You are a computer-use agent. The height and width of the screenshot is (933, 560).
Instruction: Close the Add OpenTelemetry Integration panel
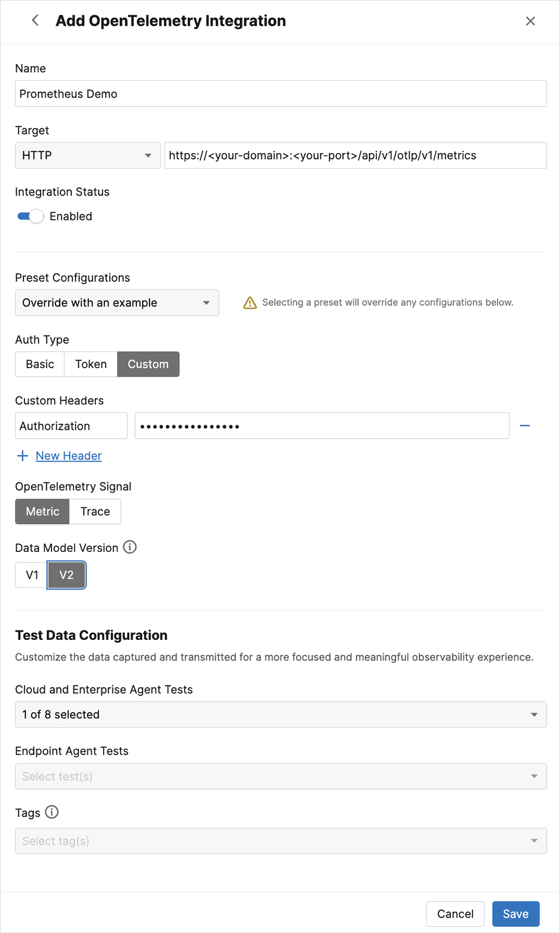click(530, 21)
